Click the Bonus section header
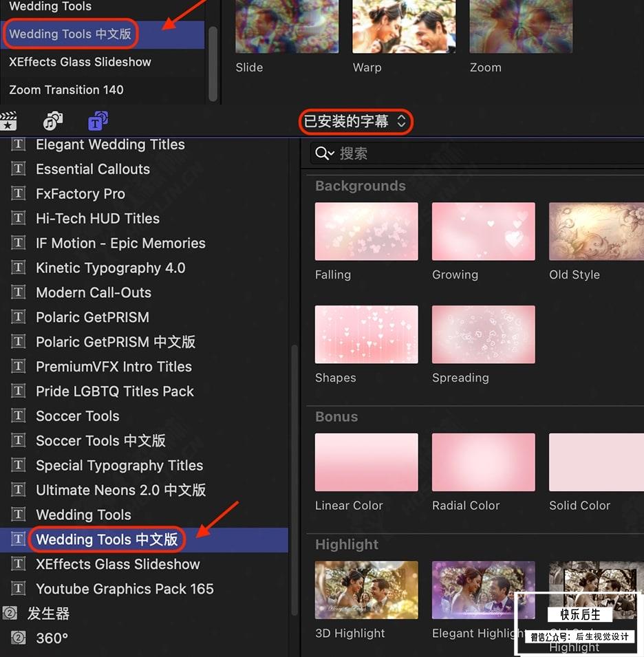This screenshot has width=644, height=657. [336, 416]
